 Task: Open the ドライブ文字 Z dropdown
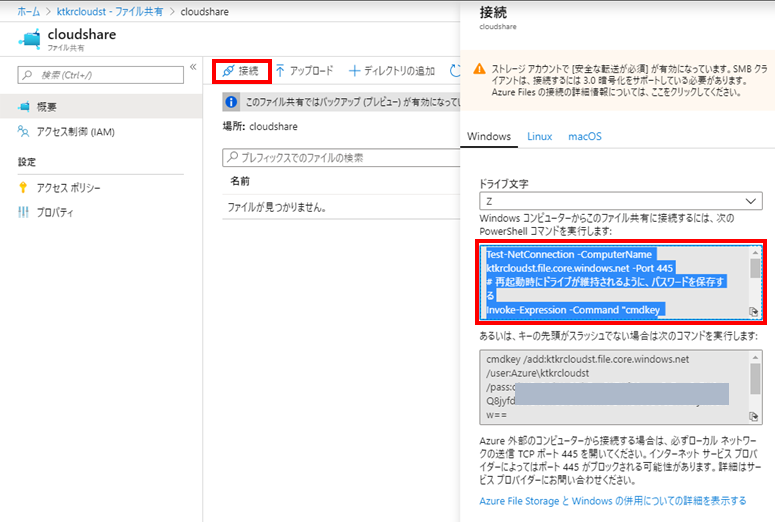click(621, 201)
